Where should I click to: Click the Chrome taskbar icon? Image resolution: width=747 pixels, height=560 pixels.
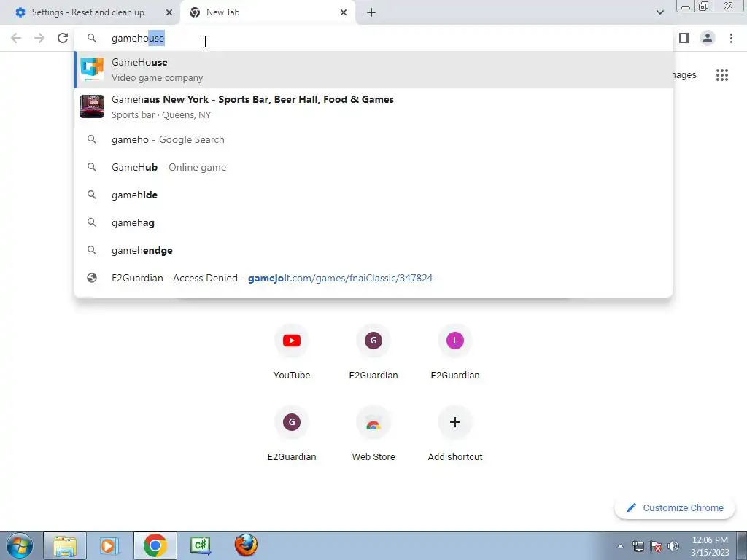[155, 545]
